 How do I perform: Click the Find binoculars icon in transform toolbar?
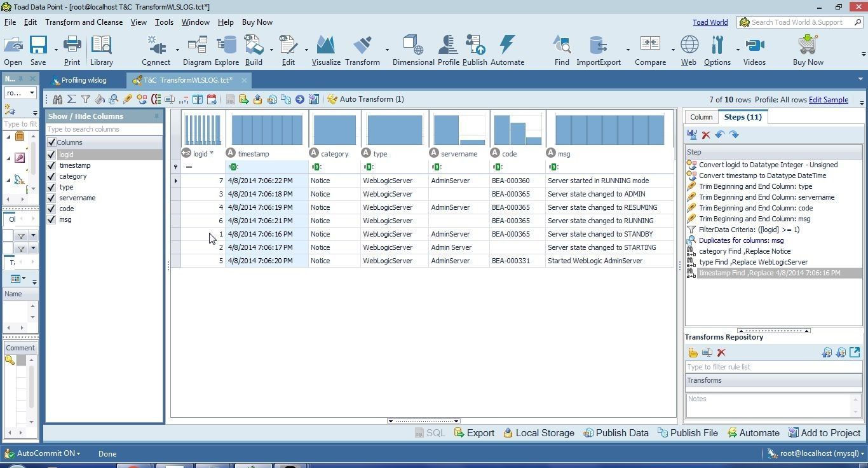[58, 99]
